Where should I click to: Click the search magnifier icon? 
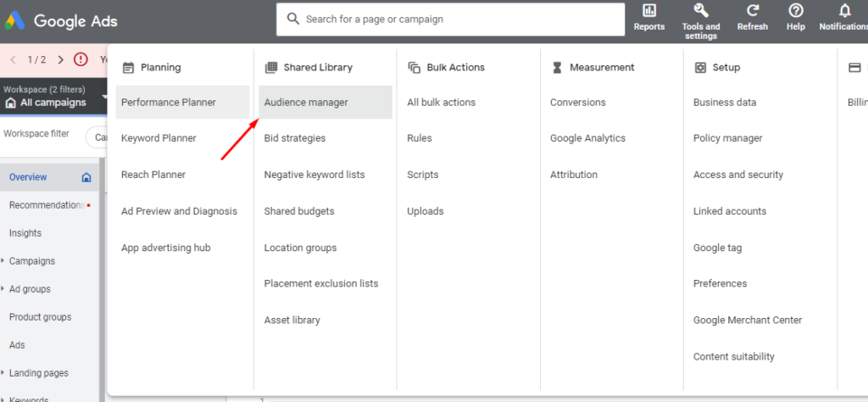click(x=293, y=19)
